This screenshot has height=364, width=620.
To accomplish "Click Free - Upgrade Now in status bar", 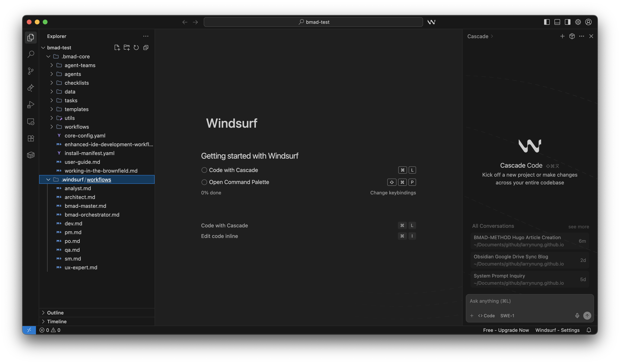I will [506, 330].
